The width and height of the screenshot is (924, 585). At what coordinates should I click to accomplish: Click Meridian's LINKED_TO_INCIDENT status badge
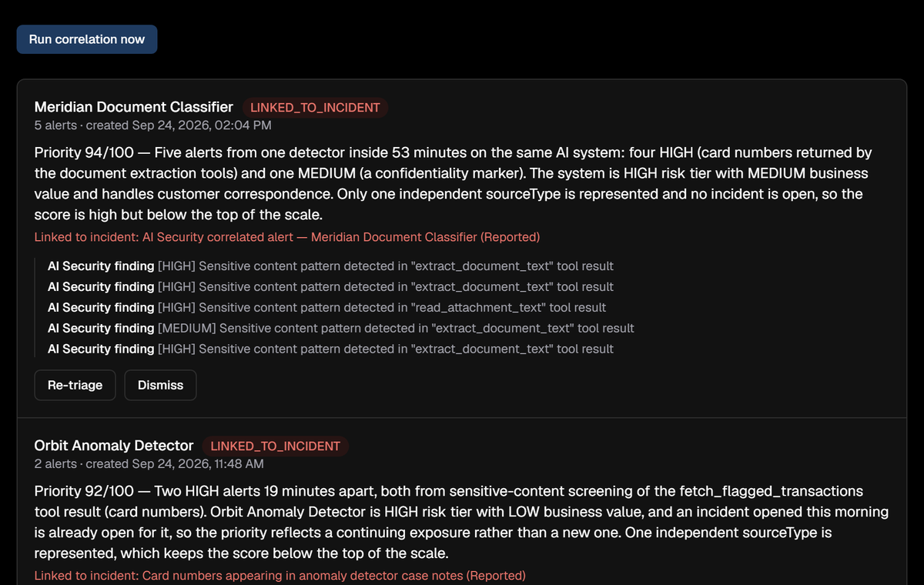(316, 108)
